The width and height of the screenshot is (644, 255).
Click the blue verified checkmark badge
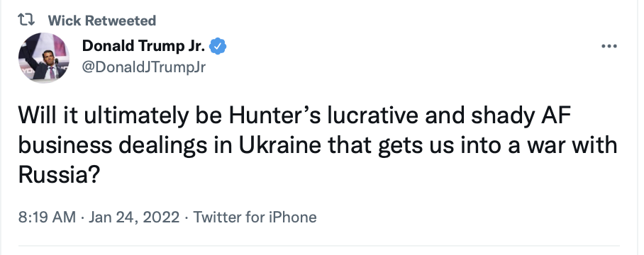(218, 46)
